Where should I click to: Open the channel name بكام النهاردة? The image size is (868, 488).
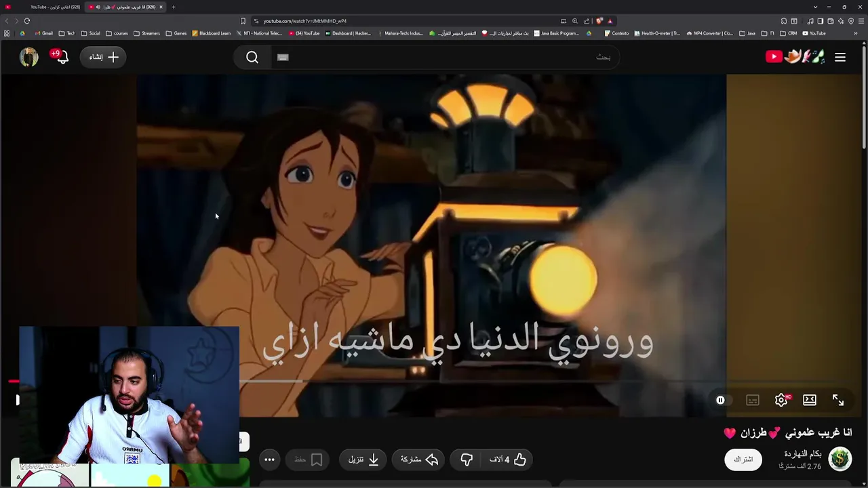point(803,454)
